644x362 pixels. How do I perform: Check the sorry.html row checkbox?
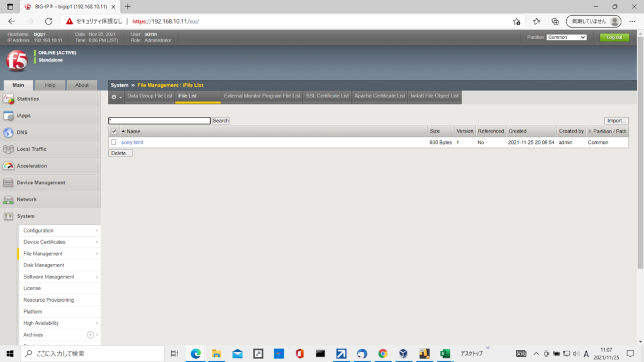(x=114, y=143)
